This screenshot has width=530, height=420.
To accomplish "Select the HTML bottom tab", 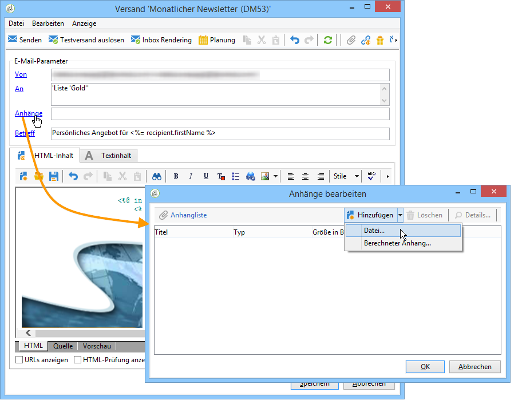I will point(33,346).
